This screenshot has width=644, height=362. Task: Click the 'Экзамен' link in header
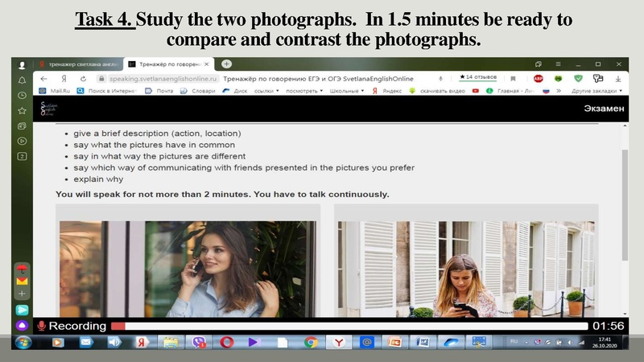click(604, 109)
